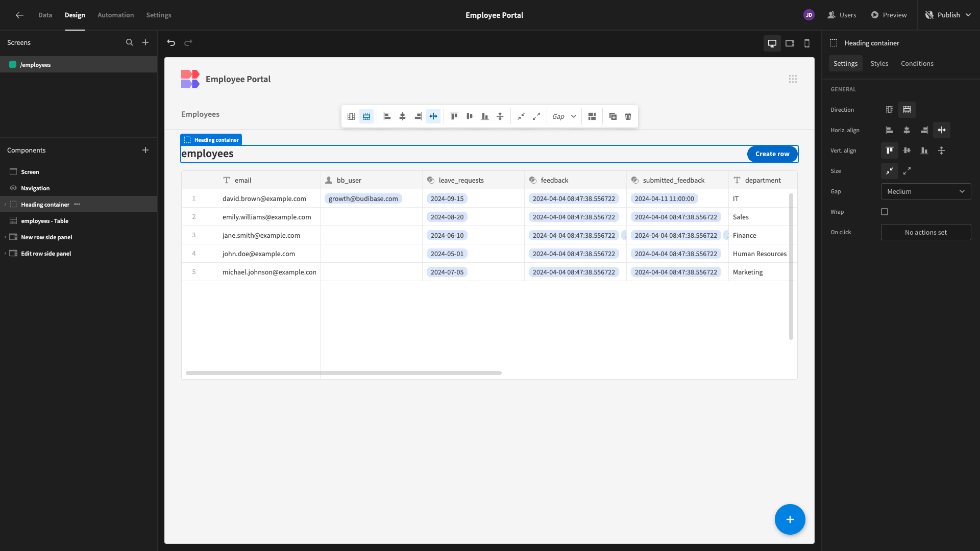Set Size to grow in settings
Viewport: 980px width, 551px height.
coord(907,171)
